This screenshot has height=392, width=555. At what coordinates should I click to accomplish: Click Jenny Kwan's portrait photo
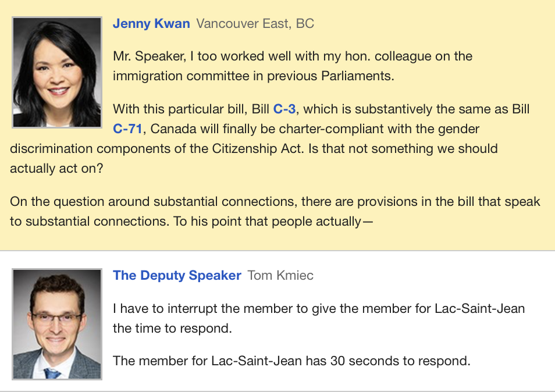[x=57, y=72]
